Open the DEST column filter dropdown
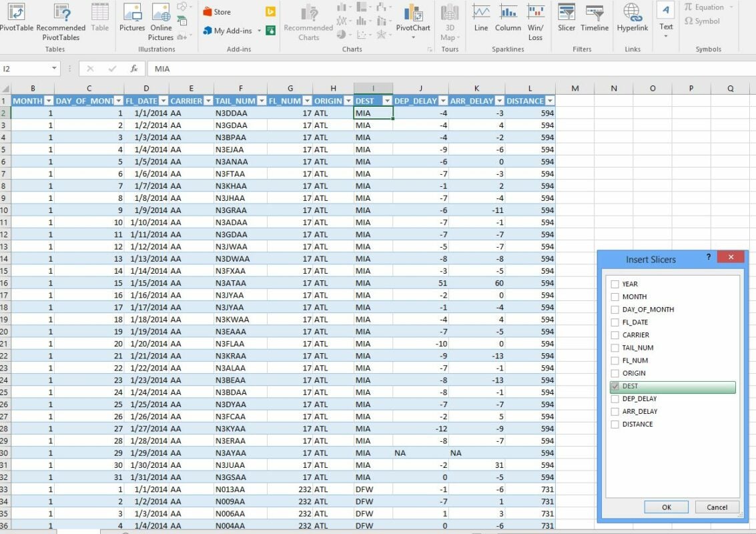This screenshot has width=756, height=534. coord(388,100)
